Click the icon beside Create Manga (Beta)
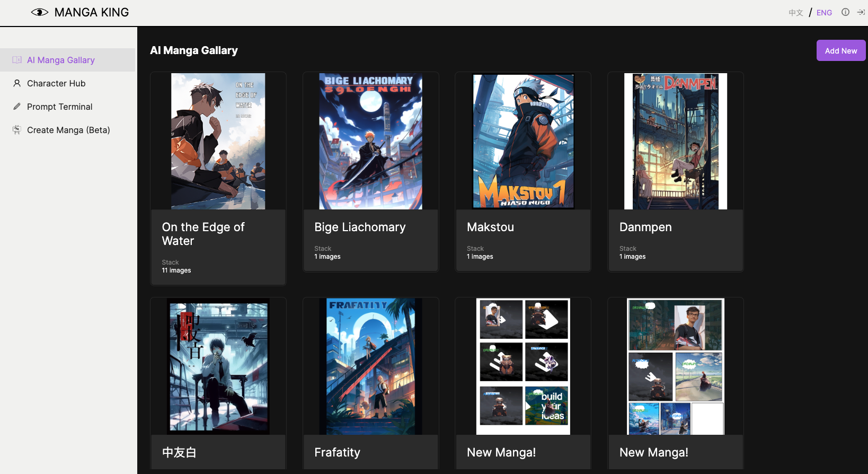 click(x=17, y=130)
